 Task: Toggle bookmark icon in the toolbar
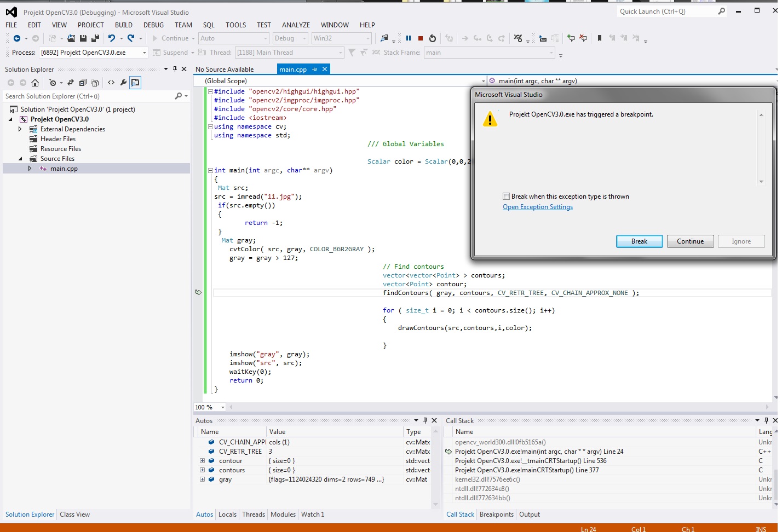(x=600, y=38)
